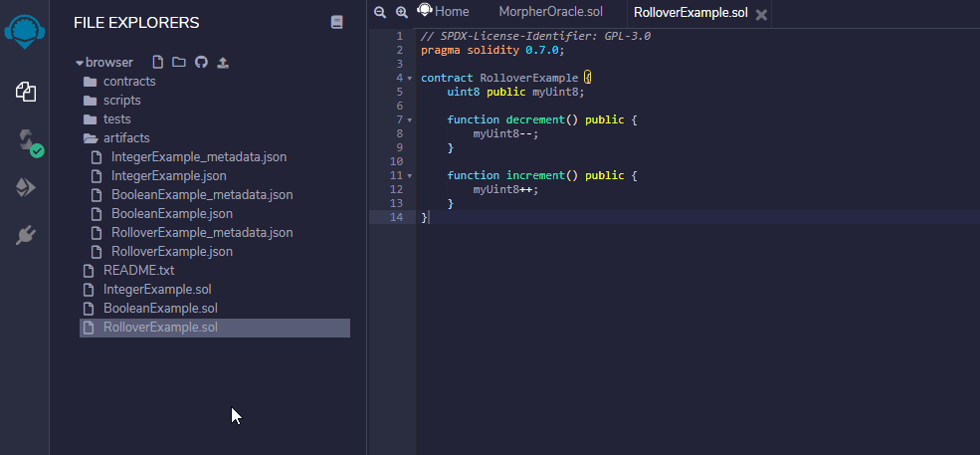The width and height of the screenshot is (980, 455).
Task: Open BooleanExample_metadata.json file
Action: click(191, 194)
